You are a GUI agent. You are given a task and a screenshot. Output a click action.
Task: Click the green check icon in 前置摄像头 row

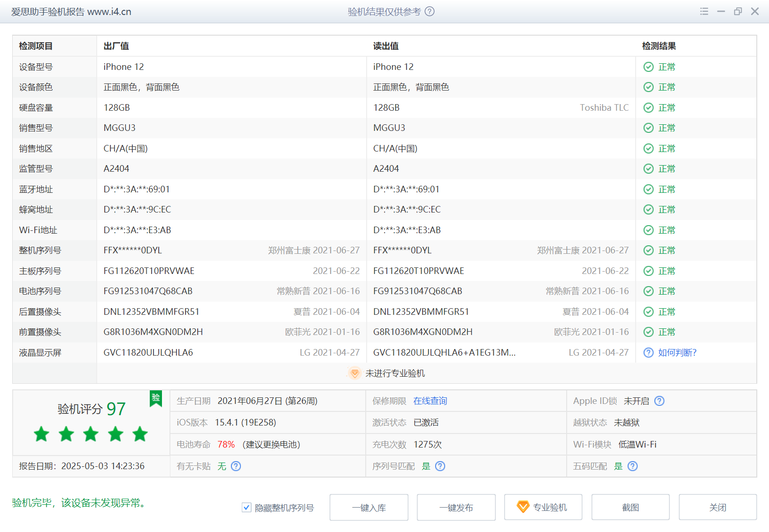tap(648, 332)
